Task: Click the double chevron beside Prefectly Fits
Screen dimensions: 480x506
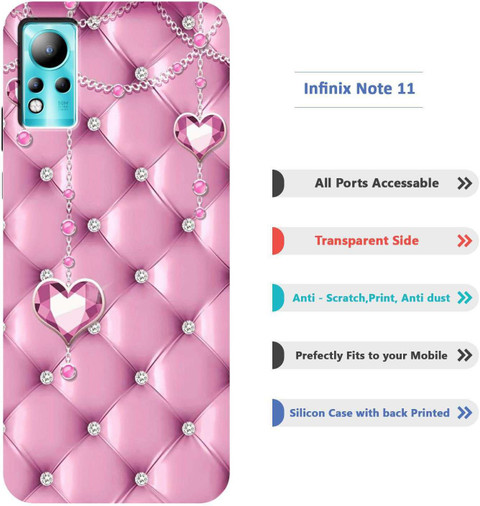Action: 465,355
